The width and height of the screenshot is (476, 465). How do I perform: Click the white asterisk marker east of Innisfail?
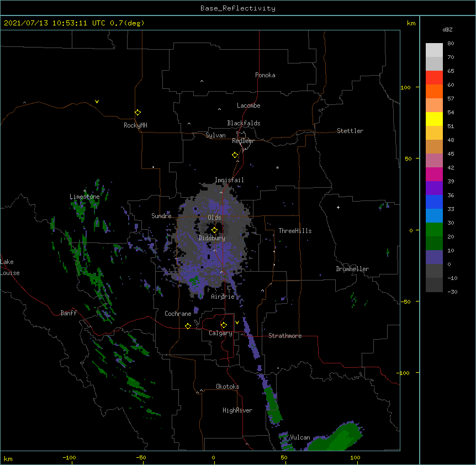pos(277,167)
